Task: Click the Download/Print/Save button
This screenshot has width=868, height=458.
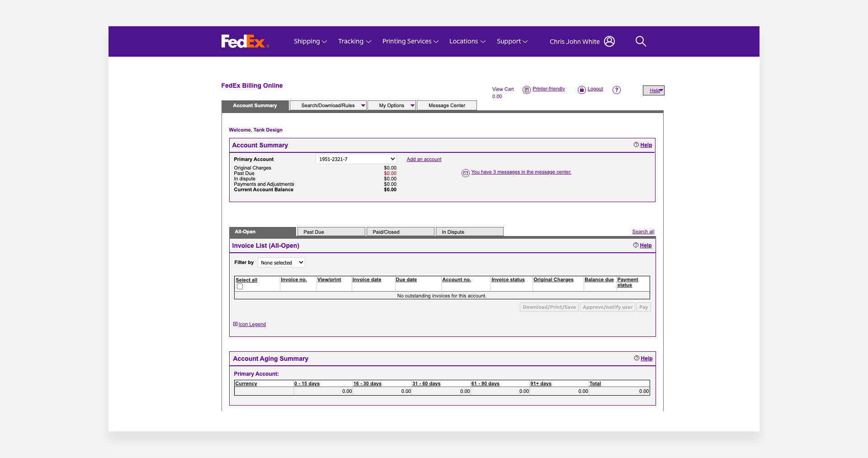Action: (x=549, y=307)
